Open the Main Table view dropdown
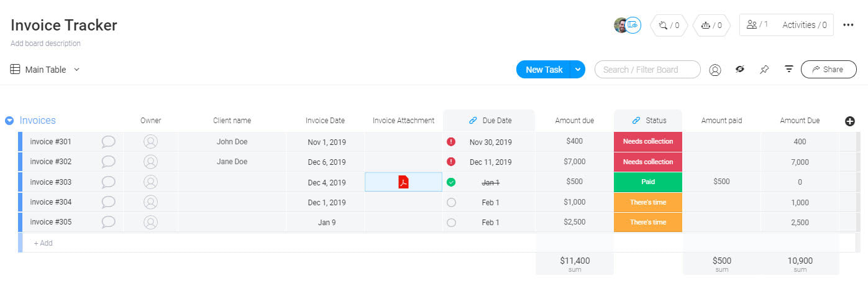868x283 pixels. coord(46,70)
